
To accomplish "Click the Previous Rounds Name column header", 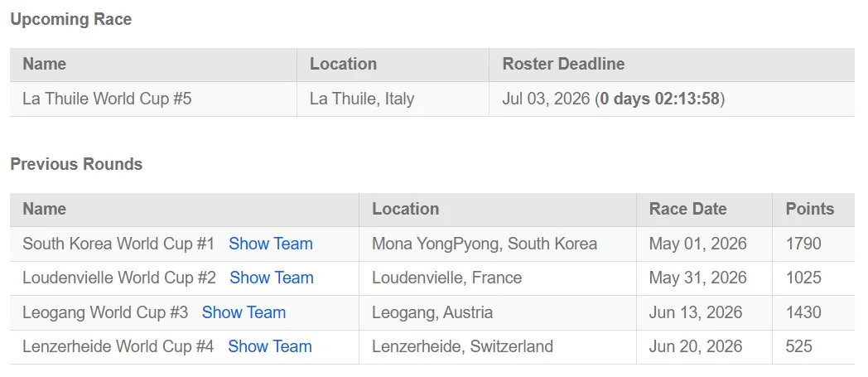I will coord(44,210).
